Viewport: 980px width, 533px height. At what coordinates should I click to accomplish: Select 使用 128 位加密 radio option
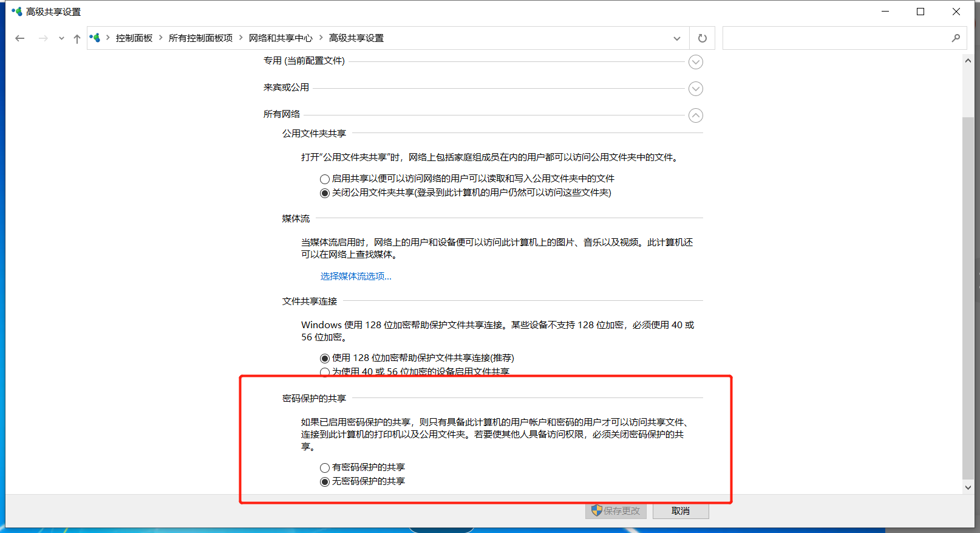click(325, 358)
